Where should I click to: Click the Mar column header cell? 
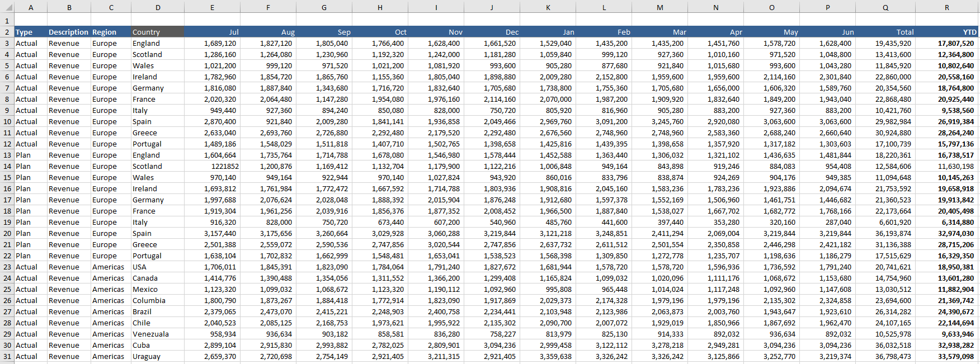pos(659,32)
